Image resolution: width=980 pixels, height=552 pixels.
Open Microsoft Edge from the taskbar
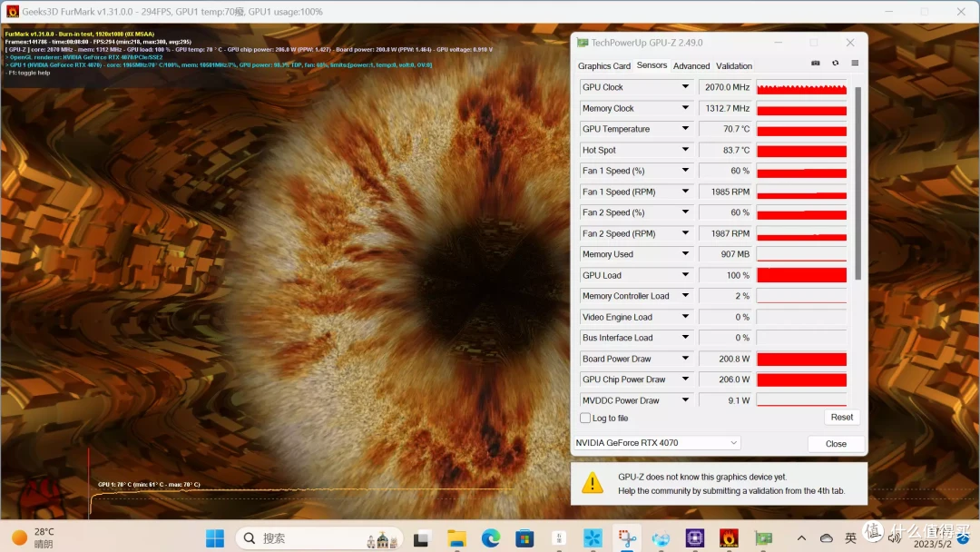pyautogui.click(x=491, y=537)
